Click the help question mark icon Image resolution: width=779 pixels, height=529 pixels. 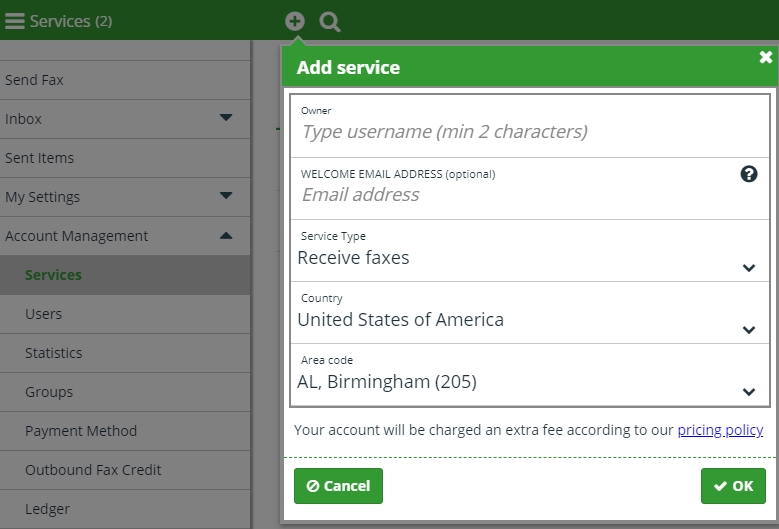click(749, 174)
